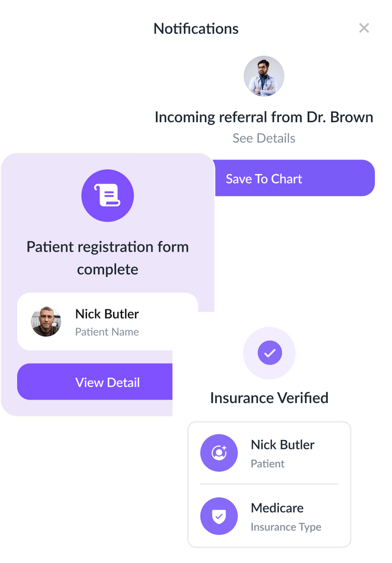Select the Insurance Verified card title
The height and width of the screenshot is (563, 392).
[269, 397]
